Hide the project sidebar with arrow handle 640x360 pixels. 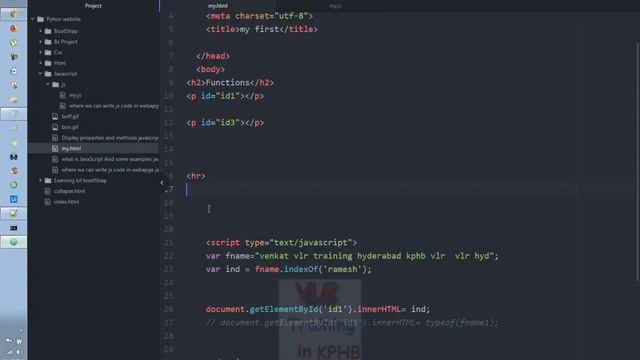click(x=162, y=183)
